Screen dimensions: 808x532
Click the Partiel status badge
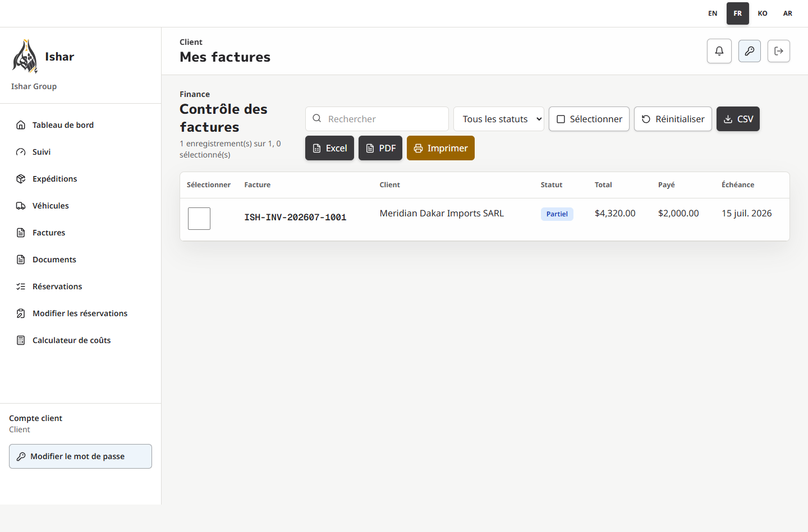coord(557,214)
